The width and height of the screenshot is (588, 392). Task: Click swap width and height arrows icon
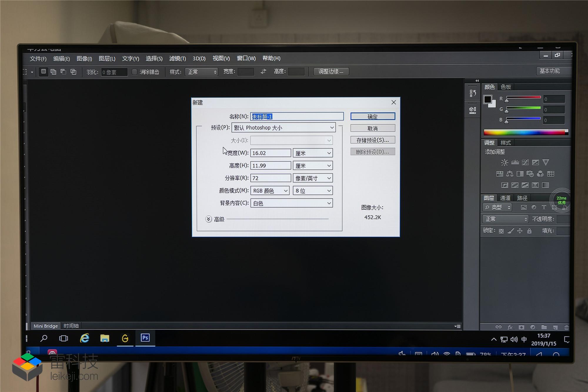(263, 71)
